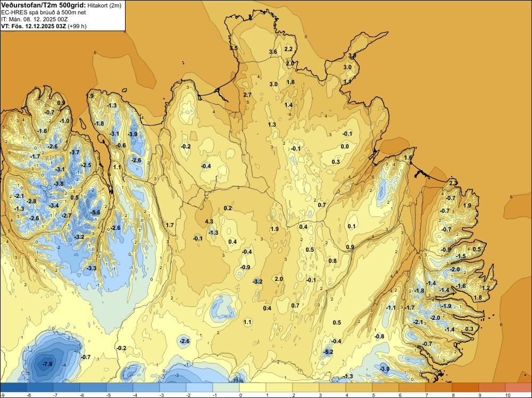Click the temperature value -1.1
Screen dimensions: 532x398
(391, 308)
